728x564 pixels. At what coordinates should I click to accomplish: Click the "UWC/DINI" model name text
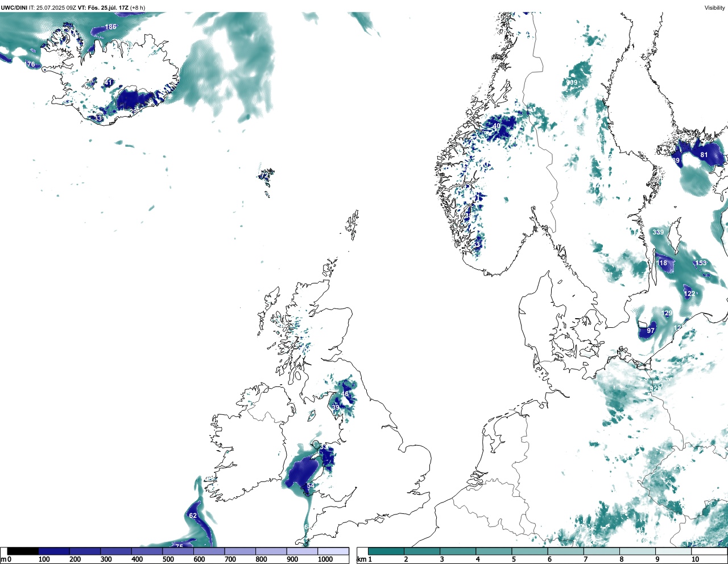14,8
